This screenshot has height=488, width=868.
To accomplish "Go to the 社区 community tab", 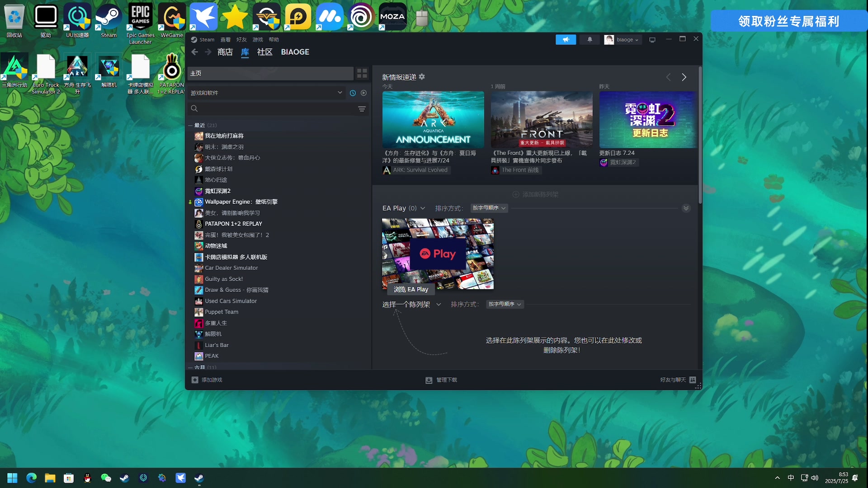I will (x=264, y=52).
